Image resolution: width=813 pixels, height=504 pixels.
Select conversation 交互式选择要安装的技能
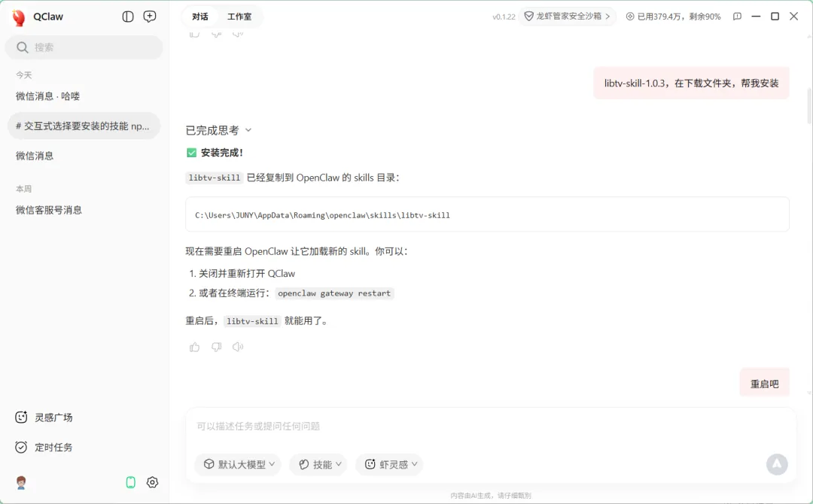click(84, 126)
